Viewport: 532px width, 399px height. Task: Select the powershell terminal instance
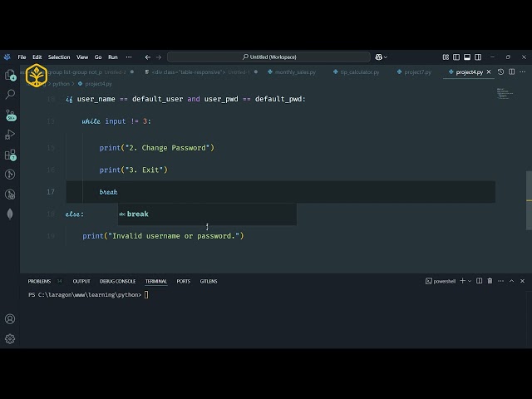441,281
